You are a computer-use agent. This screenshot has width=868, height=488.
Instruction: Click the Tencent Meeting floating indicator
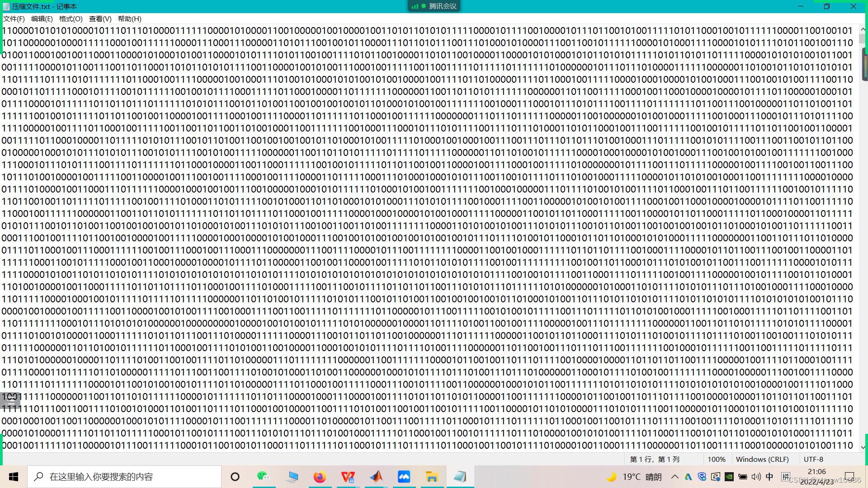click(434, 6)
